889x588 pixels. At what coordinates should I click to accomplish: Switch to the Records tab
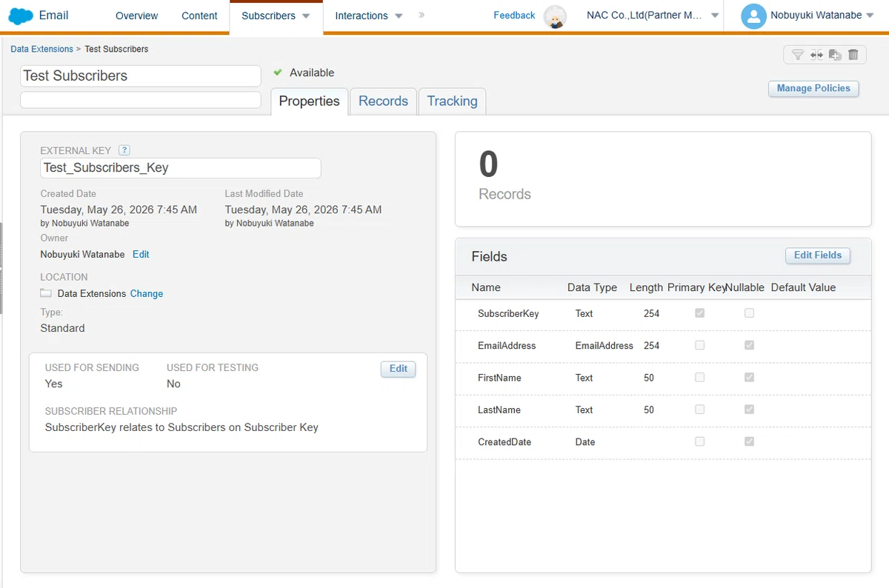tap(383, 101)
